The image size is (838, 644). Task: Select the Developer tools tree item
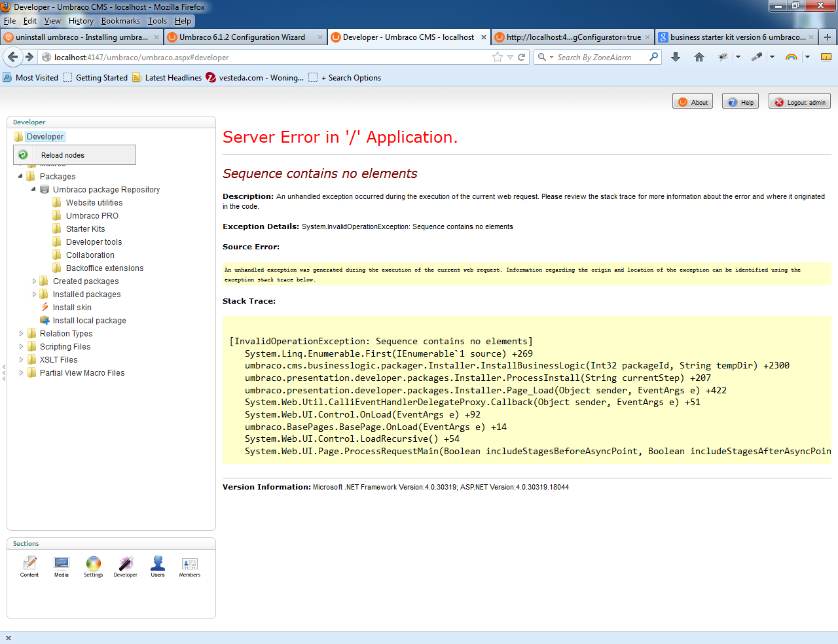pyautogui.click(x=94, y=241)
